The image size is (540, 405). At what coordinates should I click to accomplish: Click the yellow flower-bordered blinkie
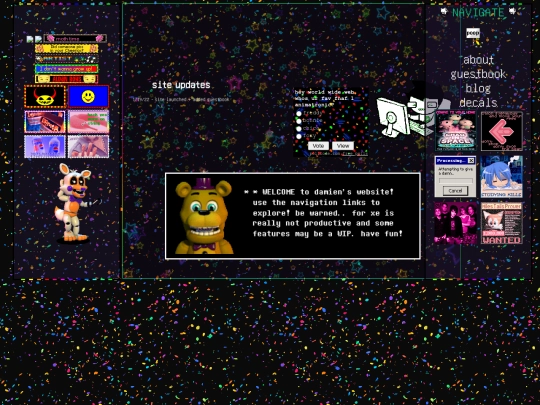(66, 49)
